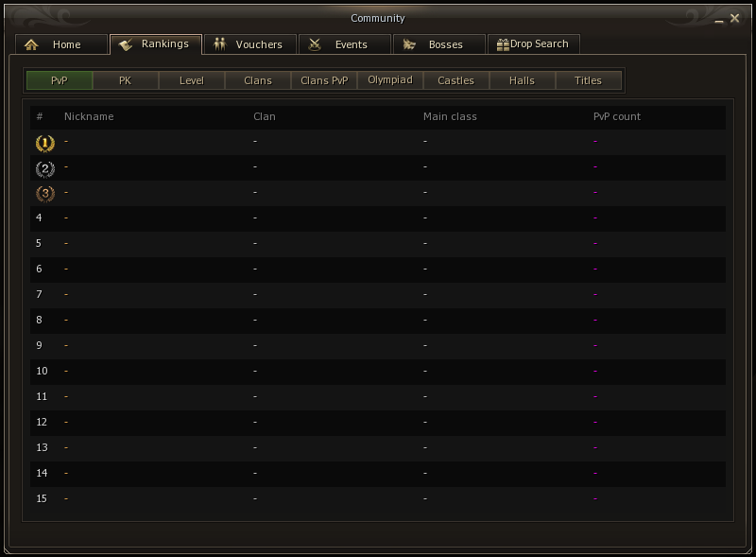
Task: Click the PvP count column header
Action: coord(617,117)
